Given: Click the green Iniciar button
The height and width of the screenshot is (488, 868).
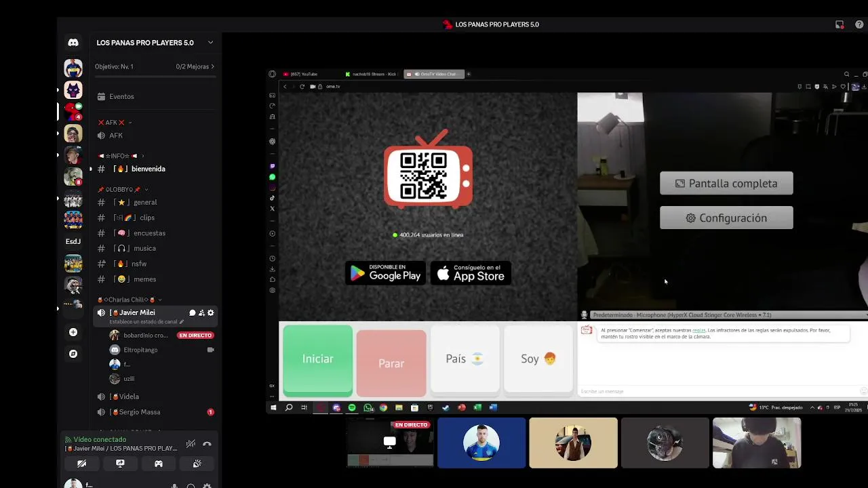Looking at the screenshot, I should point(317,359).
